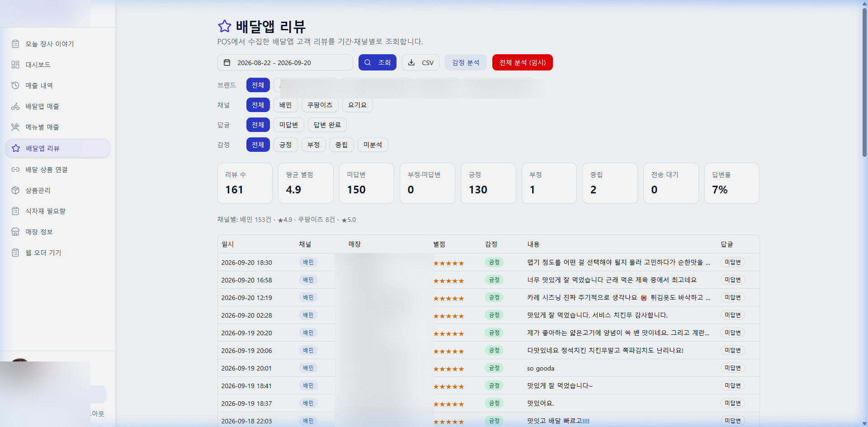Screen dimensions: 868x427
Task: Click the 웰 오더 기기 device icon
Action: click(15, 253)
